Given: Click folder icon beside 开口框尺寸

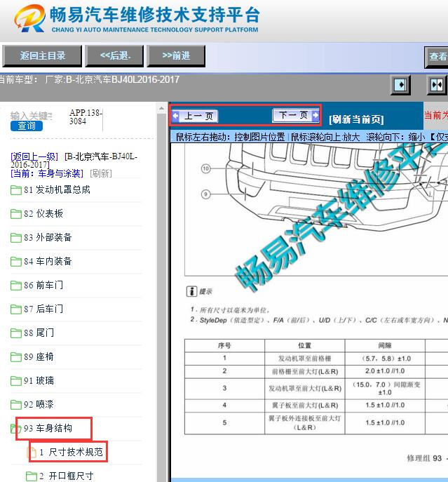Looking at the screenshot, I should [x=32, y=476].
